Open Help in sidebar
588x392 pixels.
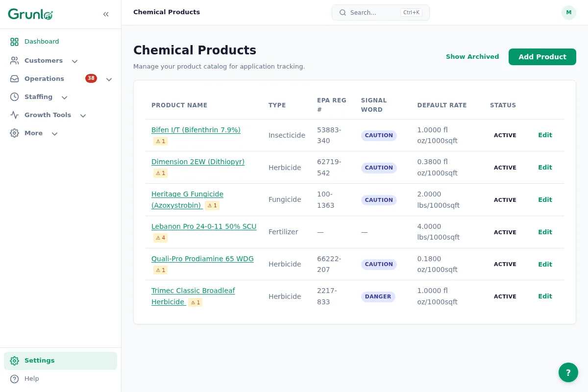coord(61,379)
